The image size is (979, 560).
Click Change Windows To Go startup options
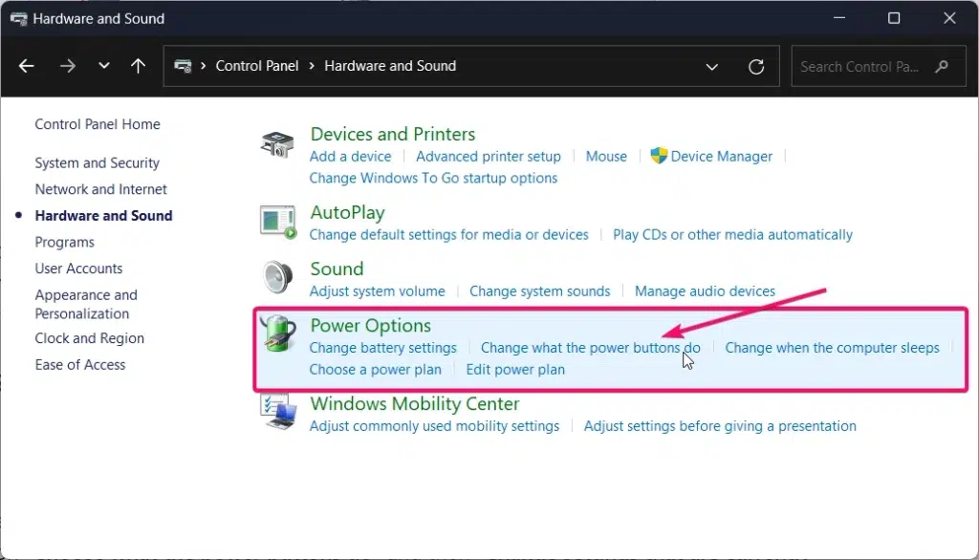click(x=433, y=179)
